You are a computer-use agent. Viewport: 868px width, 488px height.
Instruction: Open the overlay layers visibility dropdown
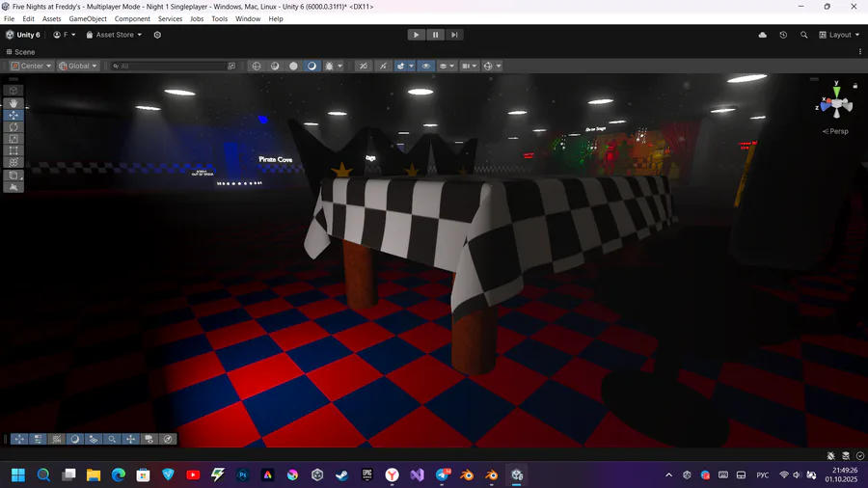tap(447, 66)
